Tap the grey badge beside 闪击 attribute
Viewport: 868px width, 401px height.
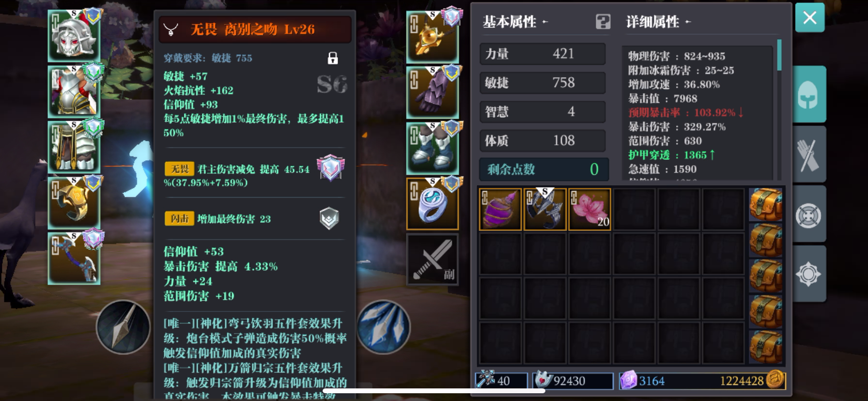[x=329, y=218]
